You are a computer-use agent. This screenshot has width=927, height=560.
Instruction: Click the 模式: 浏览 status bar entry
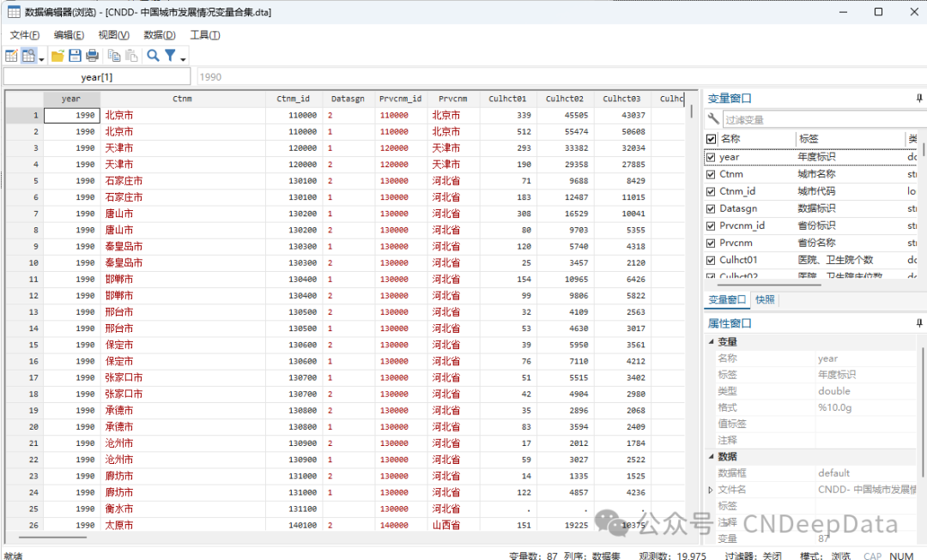[x=825, y=556]
